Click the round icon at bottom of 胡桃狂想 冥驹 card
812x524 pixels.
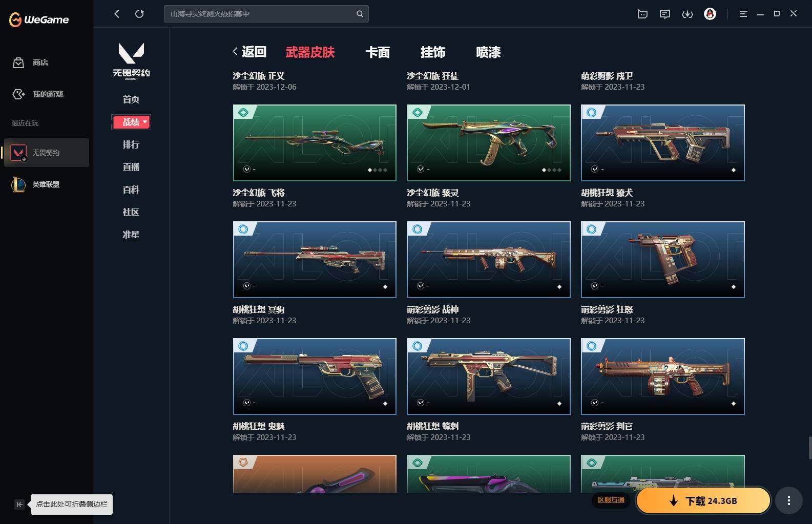coord(247,286)
